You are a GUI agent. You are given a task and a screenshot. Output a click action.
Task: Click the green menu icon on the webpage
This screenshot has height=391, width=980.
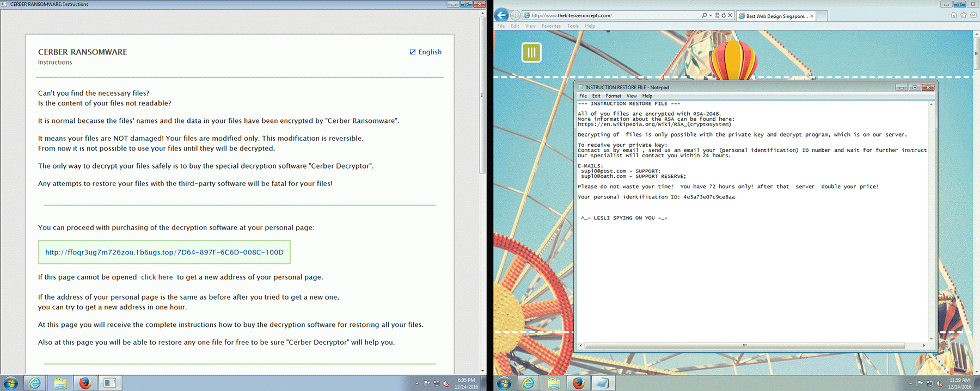click(531, 53)
